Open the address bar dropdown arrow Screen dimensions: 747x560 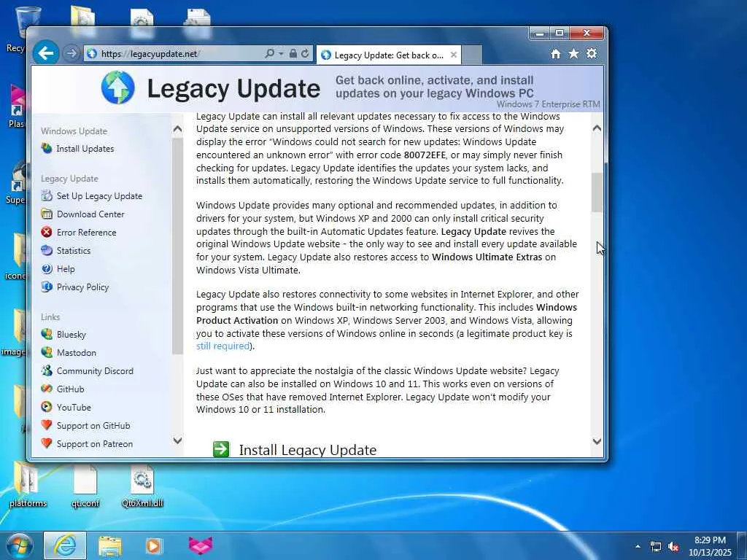coord(281,54)
